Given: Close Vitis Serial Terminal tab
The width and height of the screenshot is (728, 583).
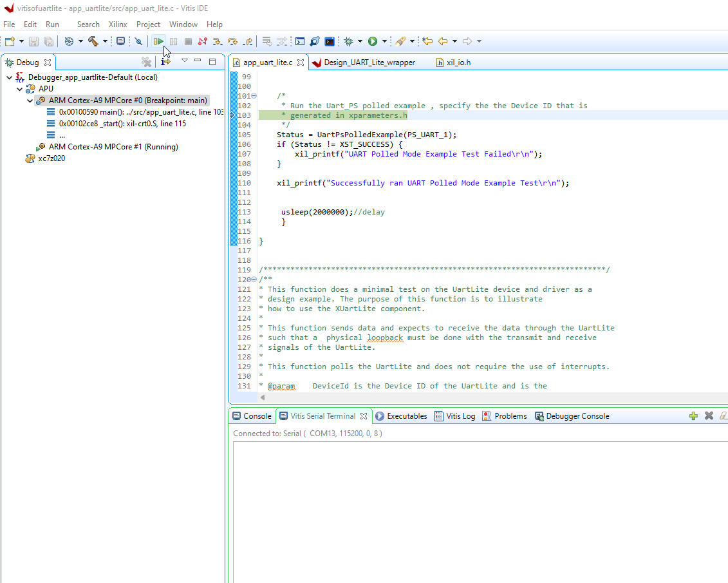Looking at the screenshot, I should (x=364, y=416).
